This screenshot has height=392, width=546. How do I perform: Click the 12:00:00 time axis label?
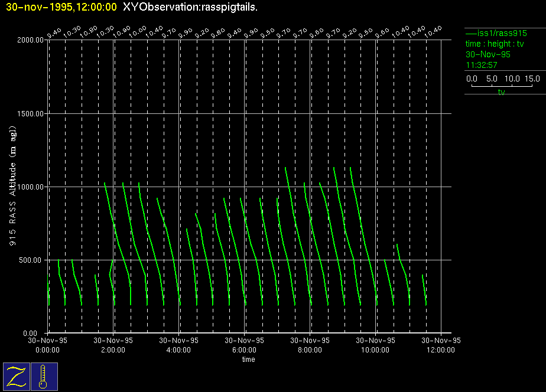click(440, 349)
